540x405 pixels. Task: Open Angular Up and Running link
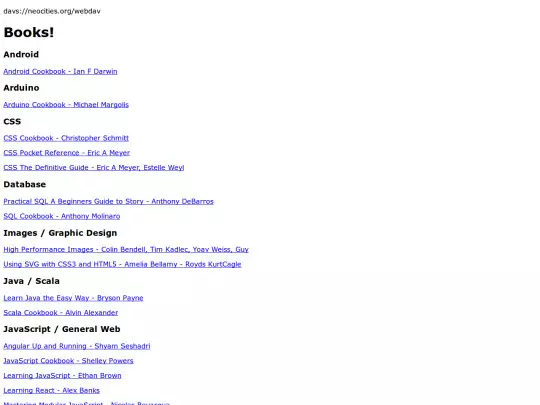(x=77, y=346)
